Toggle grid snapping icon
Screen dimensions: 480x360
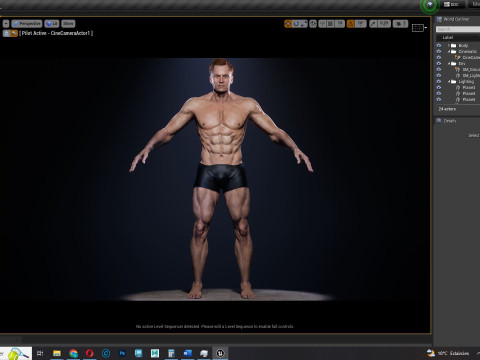pyautogui.click(x=330, y=24)
